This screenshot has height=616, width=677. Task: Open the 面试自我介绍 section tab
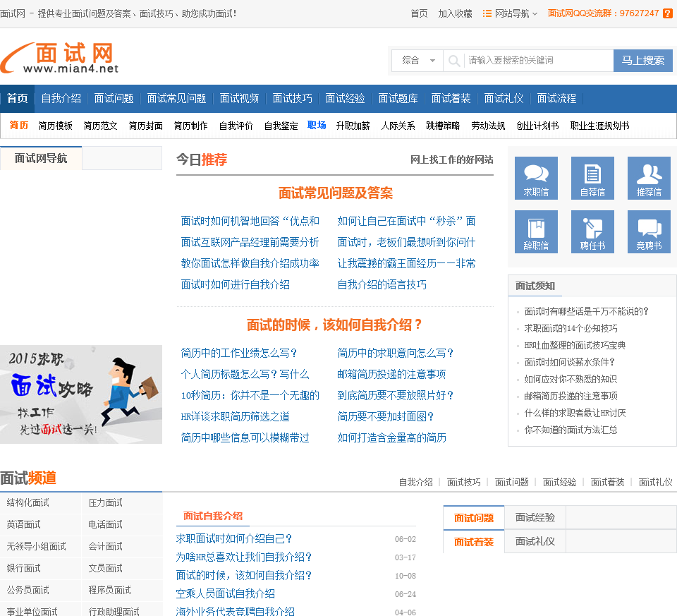[213, 517]
